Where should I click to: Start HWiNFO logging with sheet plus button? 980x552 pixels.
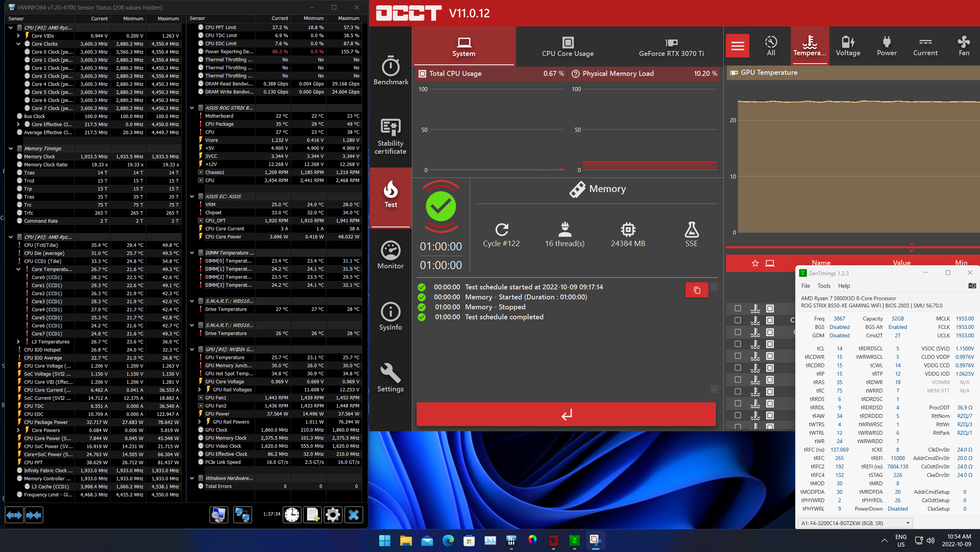[x=312, y=515]
